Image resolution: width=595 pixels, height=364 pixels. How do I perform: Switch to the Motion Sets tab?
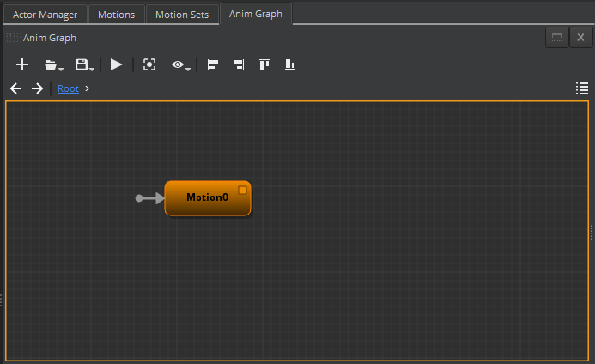[181, 15]
